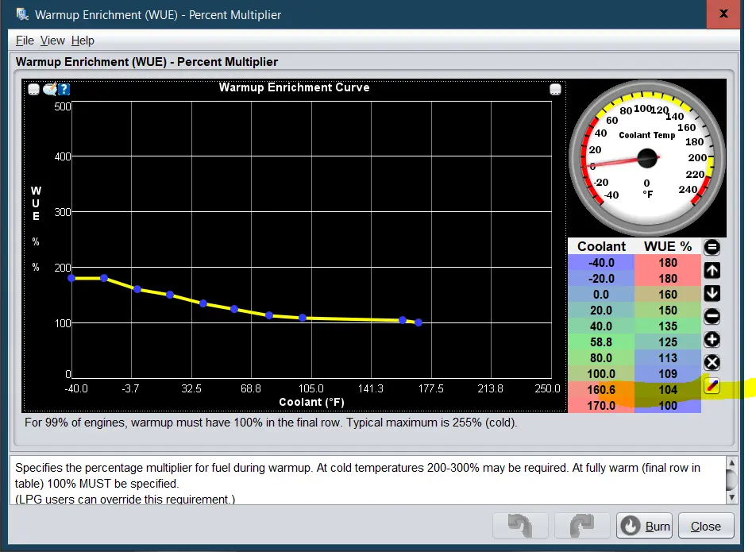Select coolant cell 100.0
This screenshot has width=756, height=552.
click(x=601, y=374)
